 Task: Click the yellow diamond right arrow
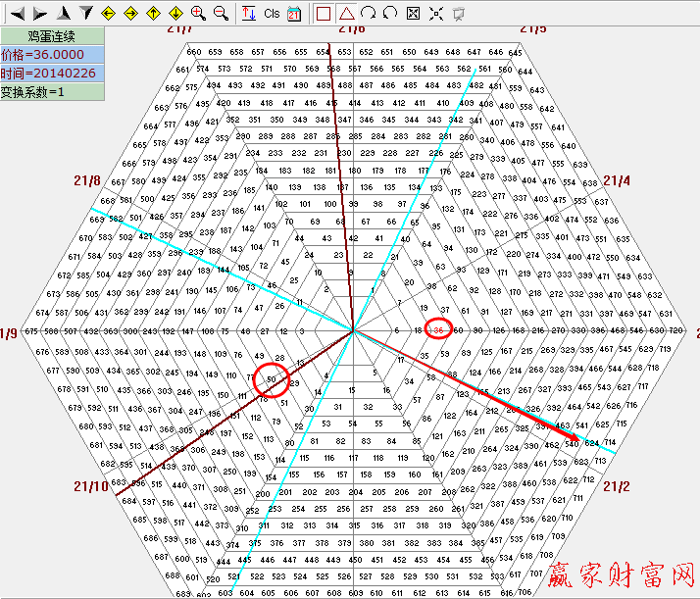[x=129, y=14]
